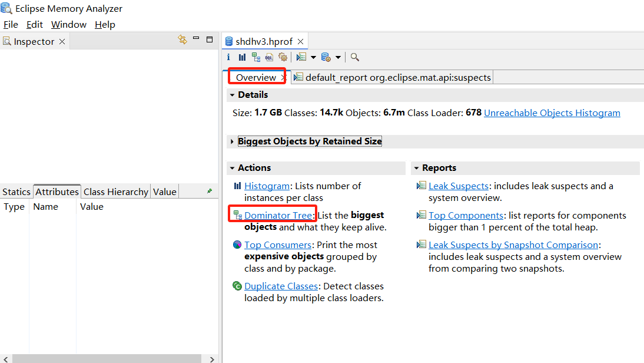Open the reports dropdown arrow in toolbar

313,57
